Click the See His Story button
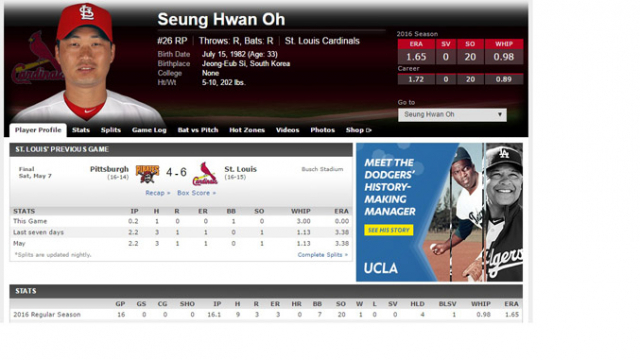 389,230
